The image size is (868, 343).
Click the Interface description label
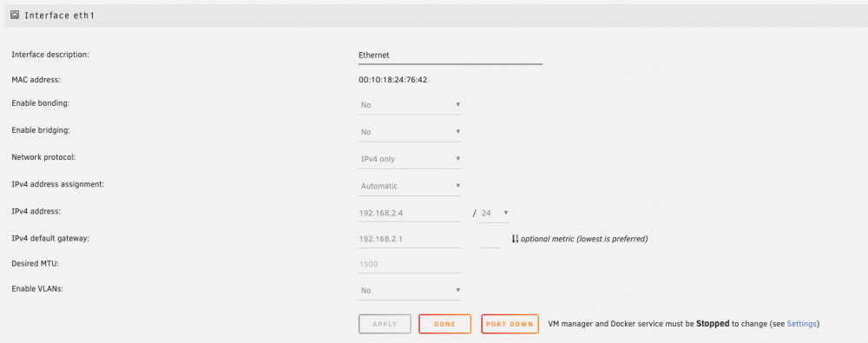tap(50, 55)
